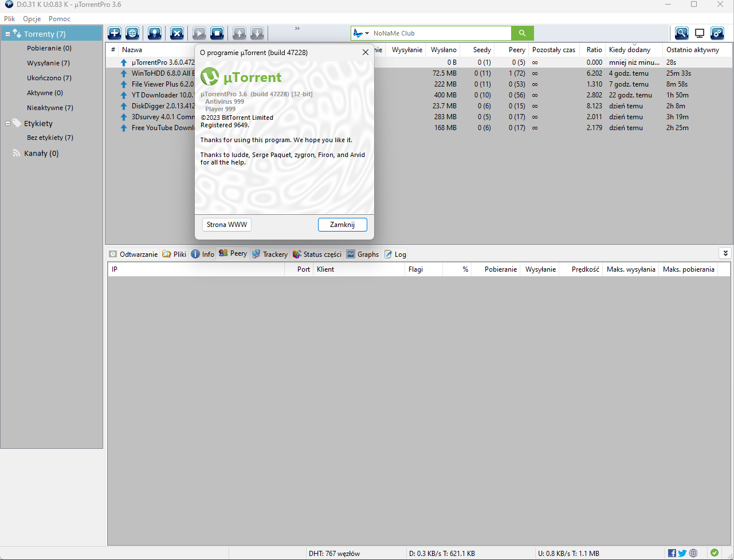This screenshot has height=560, width=734.
Task: Click the Create New Torrent icon
Action: pos(155,33)
